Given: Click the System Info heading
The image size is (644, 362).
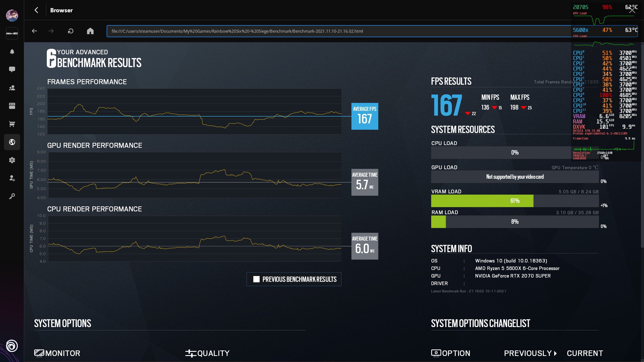Looking at the screenshot, I should click(x=452, y=249).
